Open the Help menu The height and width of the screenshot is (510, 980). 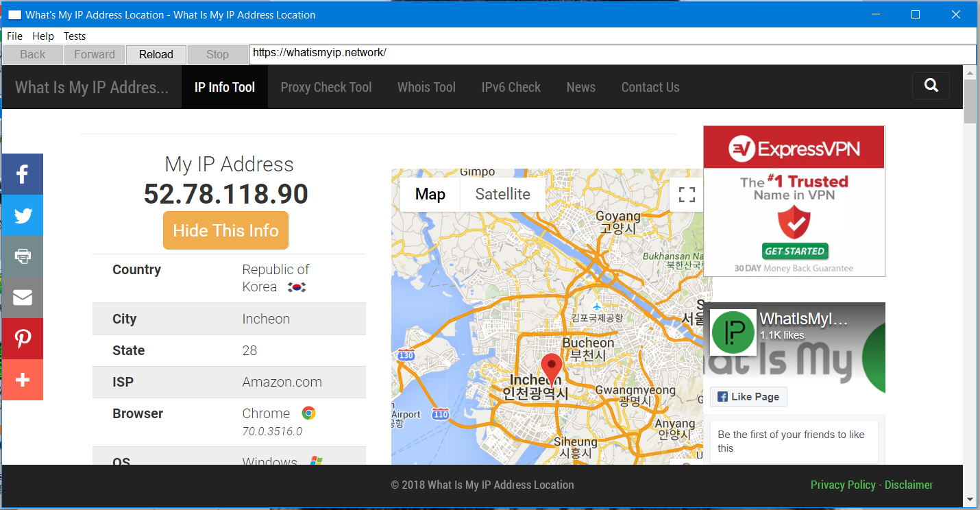pyautogui.click(x=43, y=36)
